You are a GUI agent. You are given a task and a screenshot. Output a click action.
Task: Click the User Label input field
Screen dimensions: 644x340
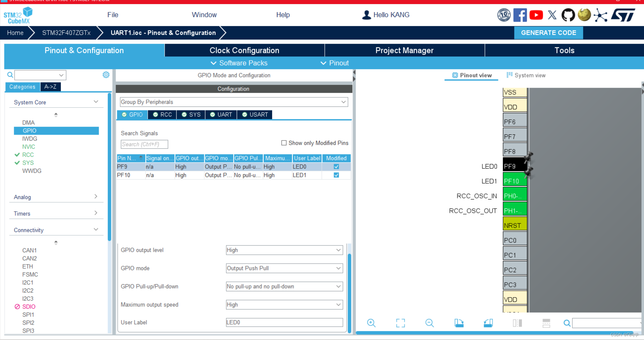pyautogui.click(x=284, y=322)
